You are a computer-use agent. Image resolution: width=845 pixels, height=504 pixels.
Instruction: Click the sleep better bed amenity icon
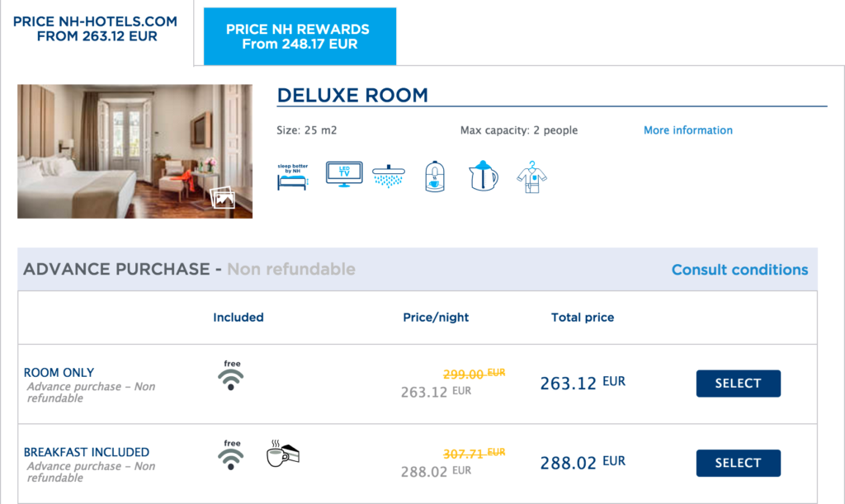[x=293, y=177]
